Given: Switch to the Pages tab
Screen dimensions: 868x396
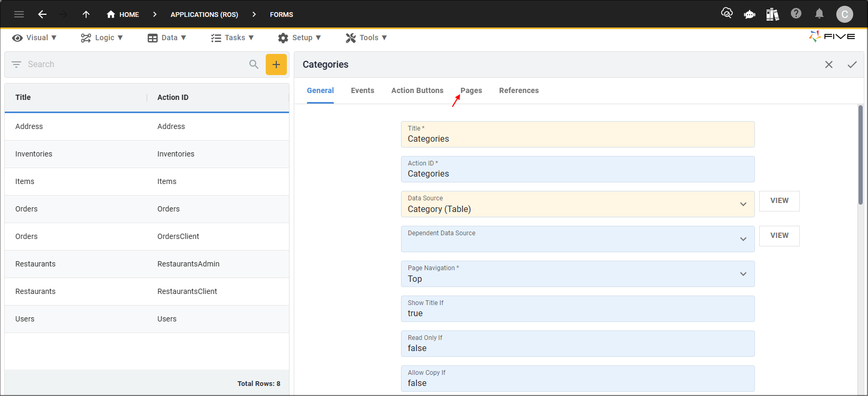Looking at the screenshot, I should (x=471, y=90).
